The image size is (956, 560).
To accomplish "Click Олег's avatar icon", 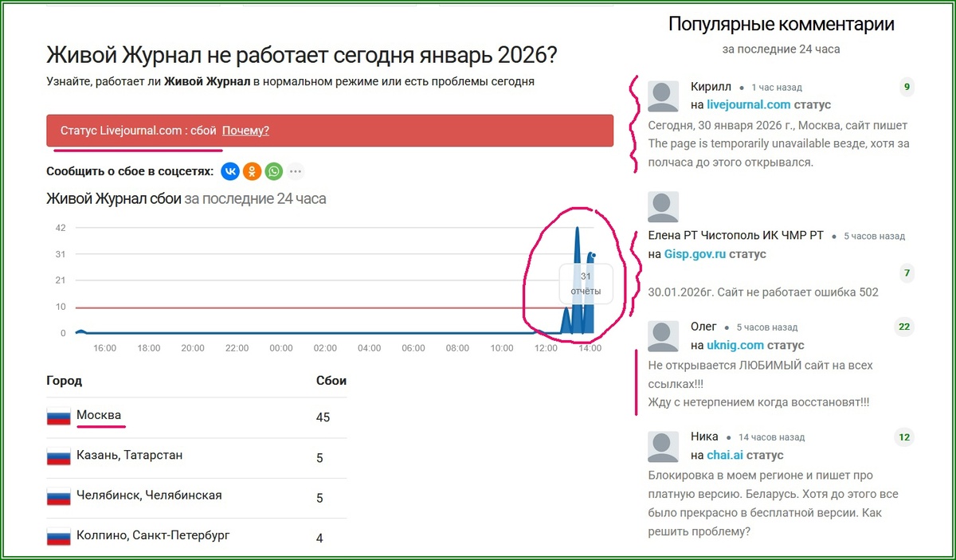I will pos(662,335).
